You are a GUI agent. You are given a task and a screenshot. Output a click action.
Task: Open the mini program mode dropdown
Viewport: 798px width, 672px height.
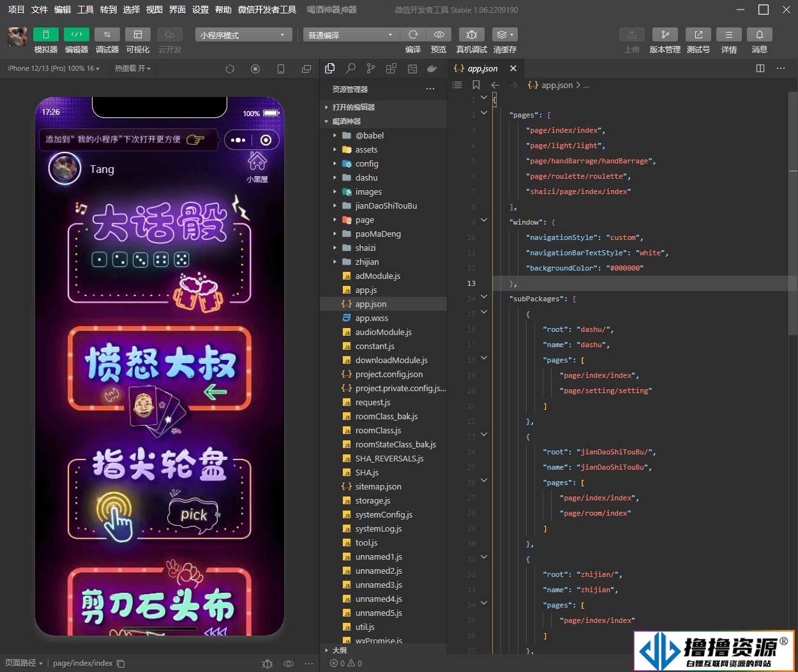coord(244,34)
